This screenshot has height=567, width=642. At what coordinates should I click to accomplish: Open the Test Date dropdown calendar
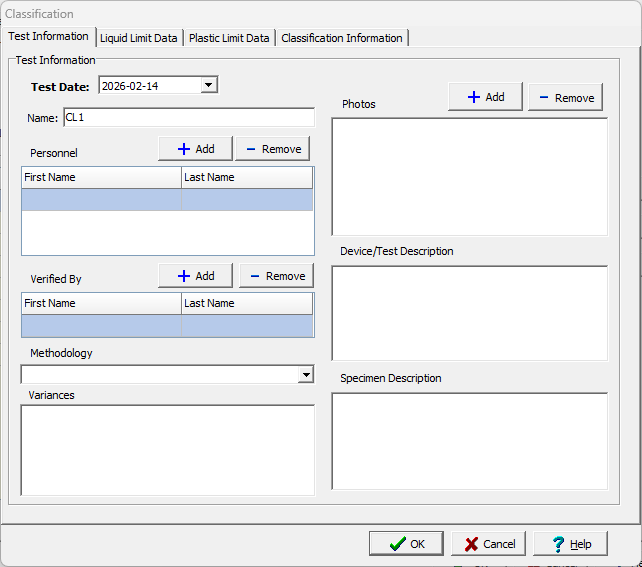point(208,86)
